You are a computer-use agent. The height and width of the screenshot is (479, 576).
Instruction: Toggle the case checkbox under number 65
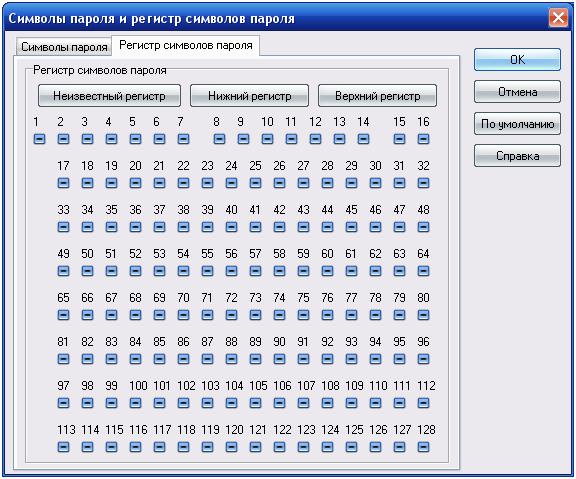(64, 315)
